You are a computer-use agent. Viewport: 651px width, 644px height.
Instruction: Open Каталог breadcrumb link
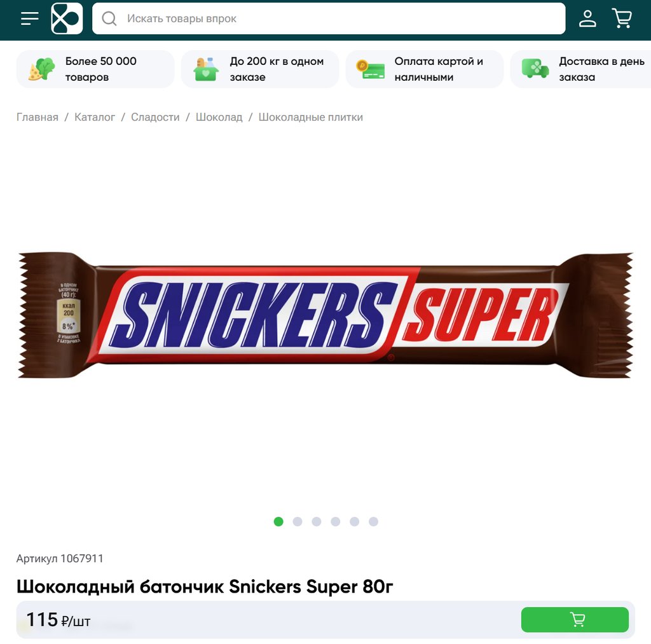[x=95, y=117]
